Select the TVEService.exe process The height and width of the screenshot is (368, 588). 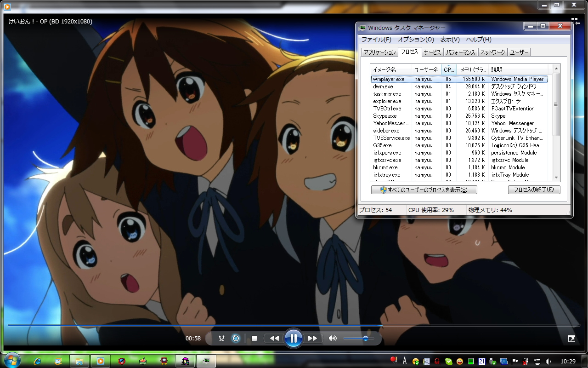pyautogui.click(x=459, y=138)
